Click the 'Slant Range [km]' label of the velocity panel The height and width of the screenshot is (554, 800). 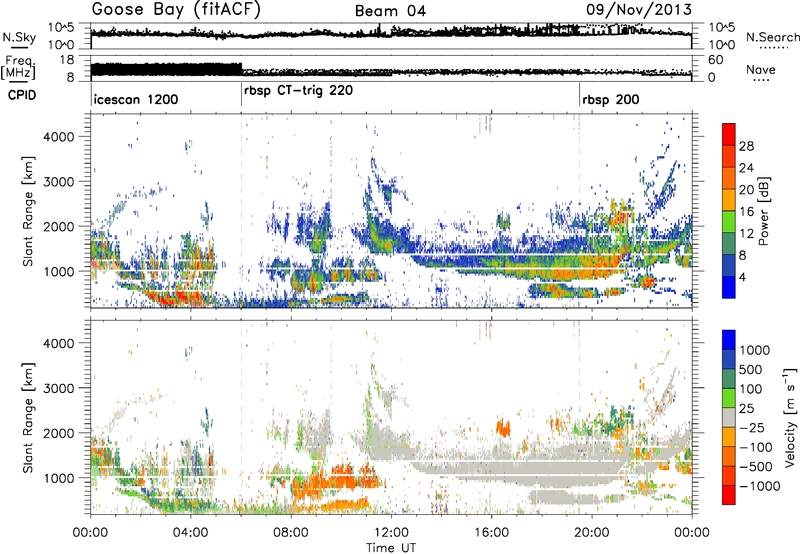[28, 417]
